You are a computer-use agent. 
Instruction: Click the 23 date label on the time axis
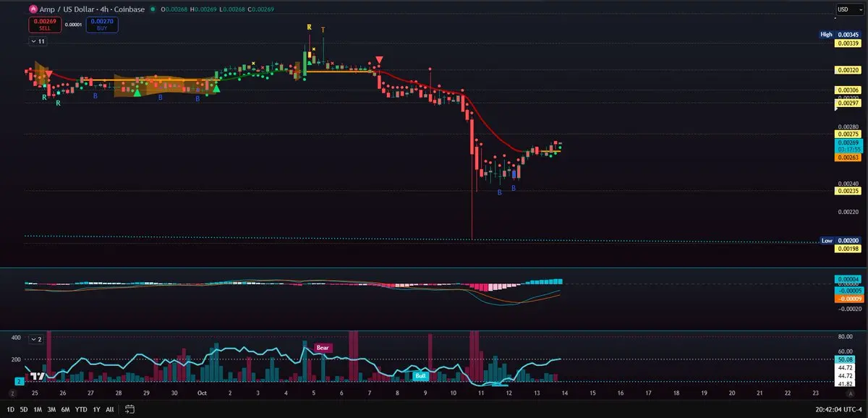pos(816,393)
